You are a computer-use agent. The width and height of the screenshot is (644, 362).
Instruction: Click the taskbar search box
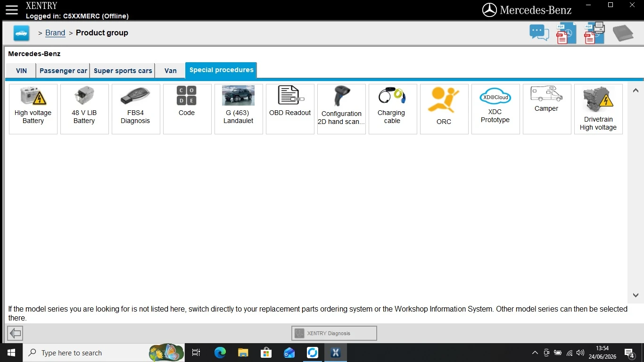(x=104, y=353)
